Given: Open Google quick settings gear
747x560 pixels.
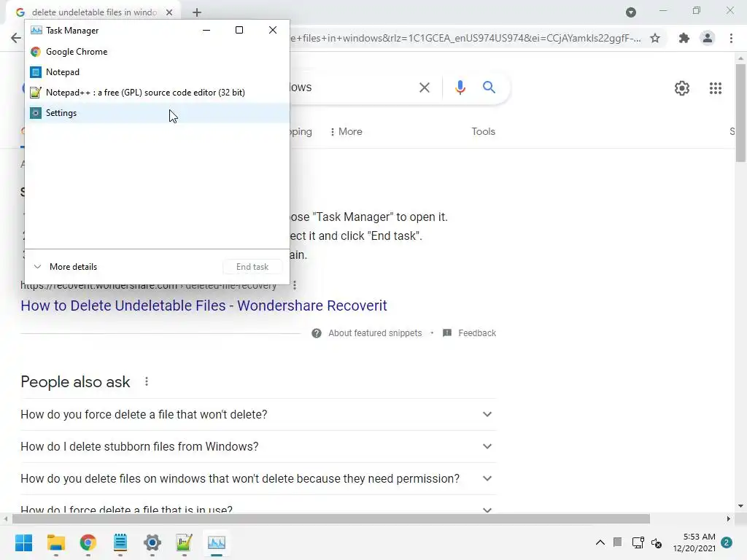Looking at the screenshot, I should click(x=682, y=88).
